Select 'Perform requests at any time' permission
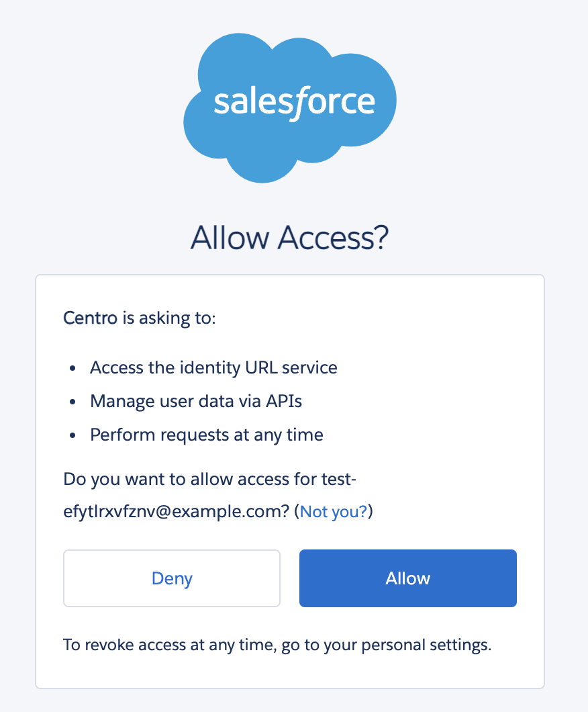The width and height of the screenshot is (588, 712). 207,435
